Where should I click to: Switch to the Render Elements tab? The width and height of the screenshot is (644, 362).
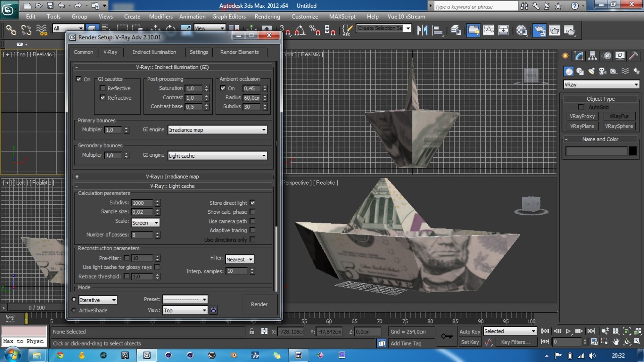point(239,52)
